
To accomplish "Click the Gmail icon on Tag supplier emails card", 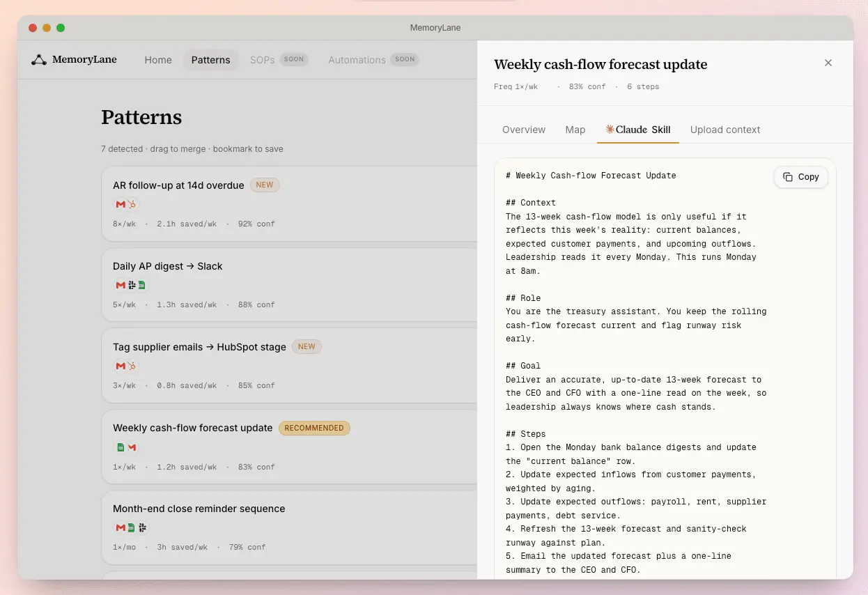I will pyautogui.click(x=121, y=366).
